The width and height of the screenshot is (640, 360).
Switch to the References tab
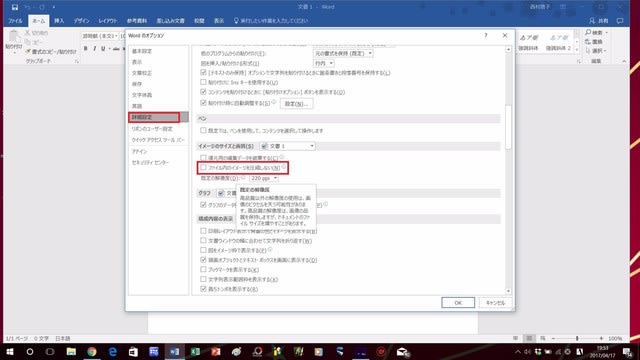pos(137,21)
